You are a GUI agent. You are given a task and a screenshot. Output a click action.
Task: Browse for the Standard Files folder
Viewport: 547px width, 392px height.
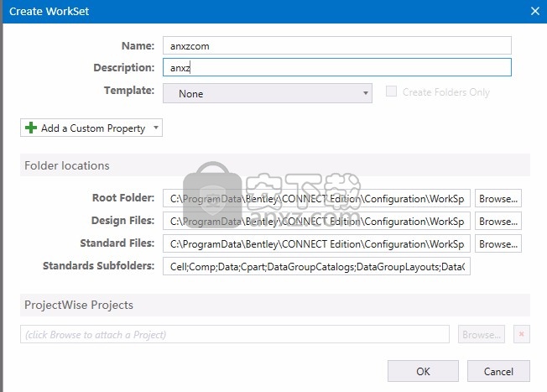[498, 243]
